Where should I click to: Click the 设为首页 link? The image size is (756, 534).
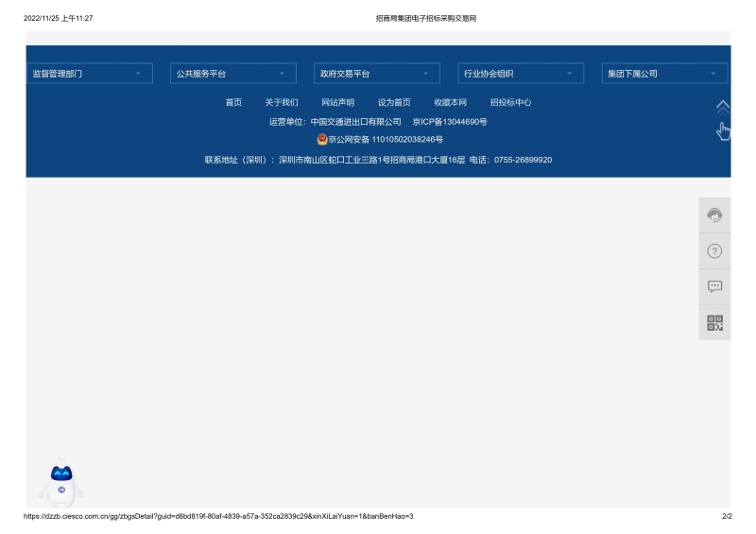pyautogui.click(x=394, y=102)
